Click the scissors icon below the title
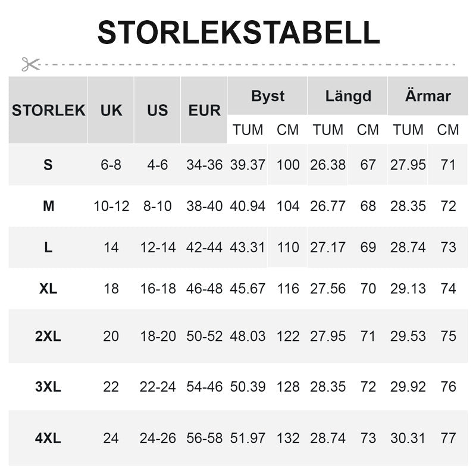The width and height of the screenshot is (476, 476). coord(30,64)
